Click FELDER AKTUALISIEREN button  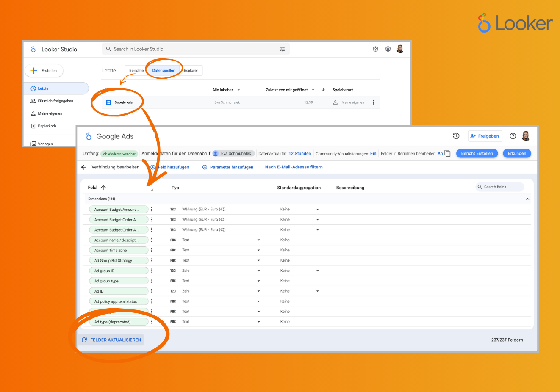coord(111,340)
